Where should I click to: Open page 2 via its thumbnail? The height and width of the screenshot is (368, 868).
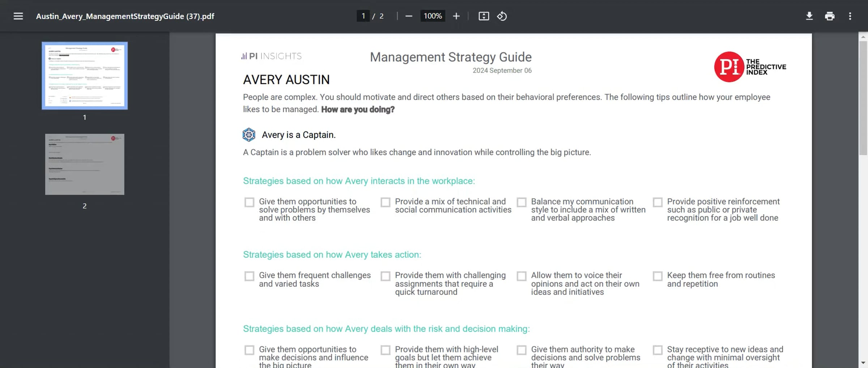click(x=85, y=164)
